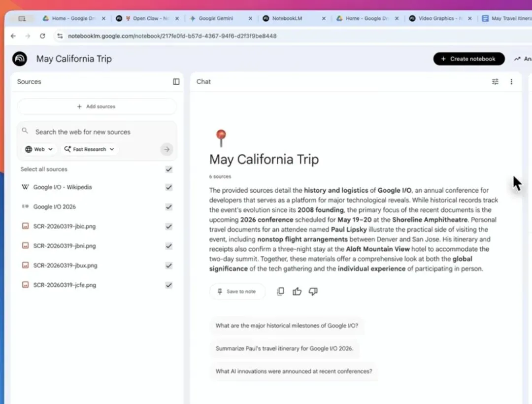Click the May California Trip title in header
532x404 pixels.
[x=74, y=59]
